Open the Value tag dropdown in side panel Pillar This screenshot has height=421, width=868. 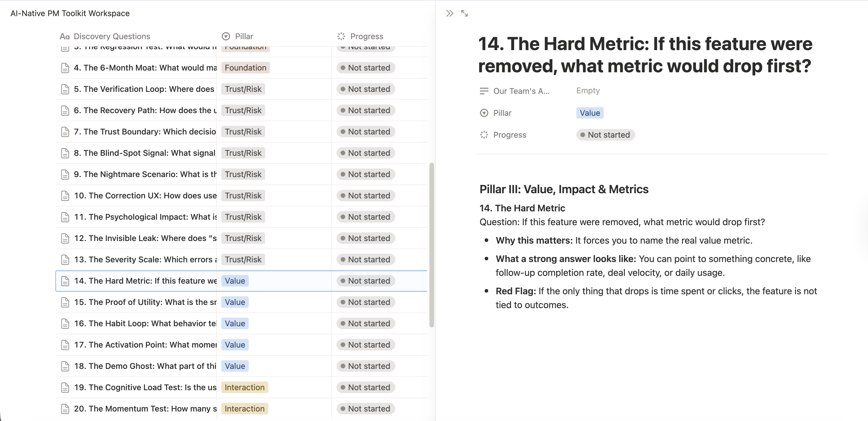pos(589,113)
